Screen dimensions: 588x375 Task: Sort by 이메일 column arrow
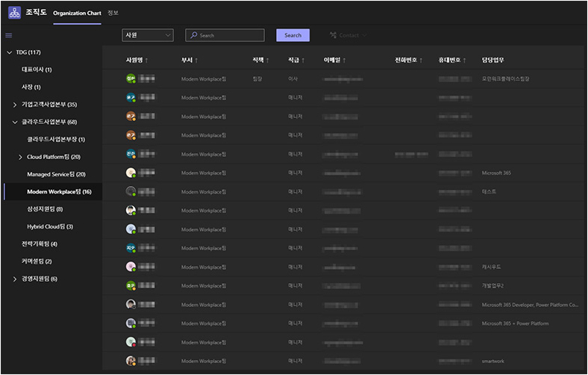[x=344, y=61]
